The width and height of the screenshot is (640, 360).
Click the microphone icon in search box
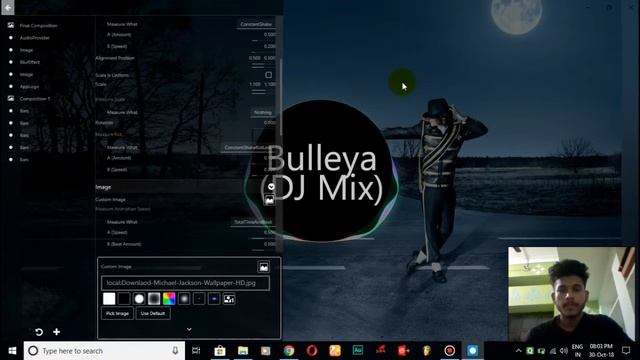pos(175,351)
